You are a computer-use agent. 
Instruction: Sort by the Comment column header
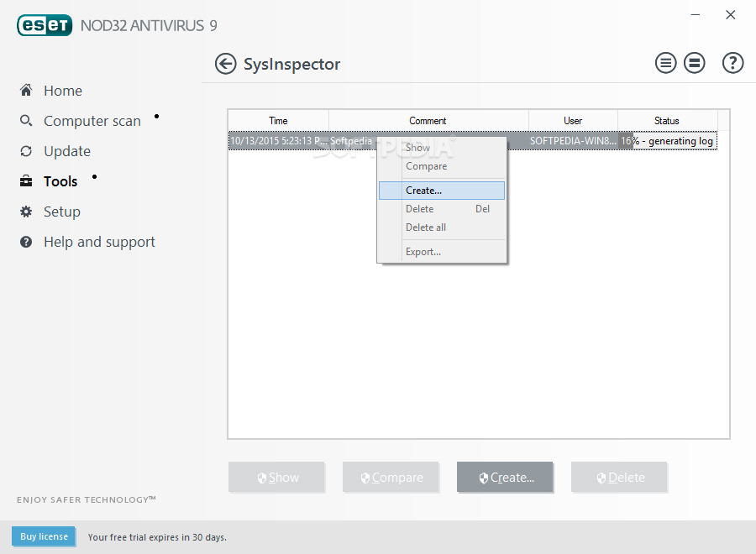coord(428,120)
